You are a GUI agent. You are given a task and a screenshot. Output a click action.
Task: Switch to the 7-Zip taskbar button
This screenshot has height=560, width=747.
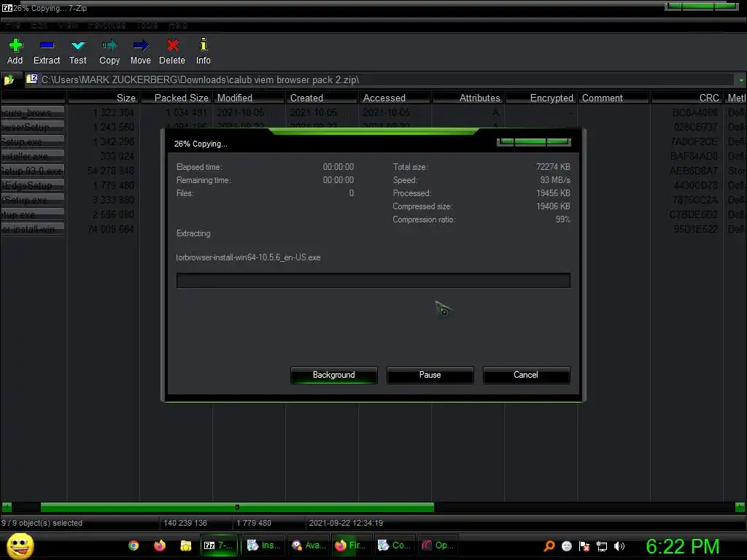[x=219, y=545]
